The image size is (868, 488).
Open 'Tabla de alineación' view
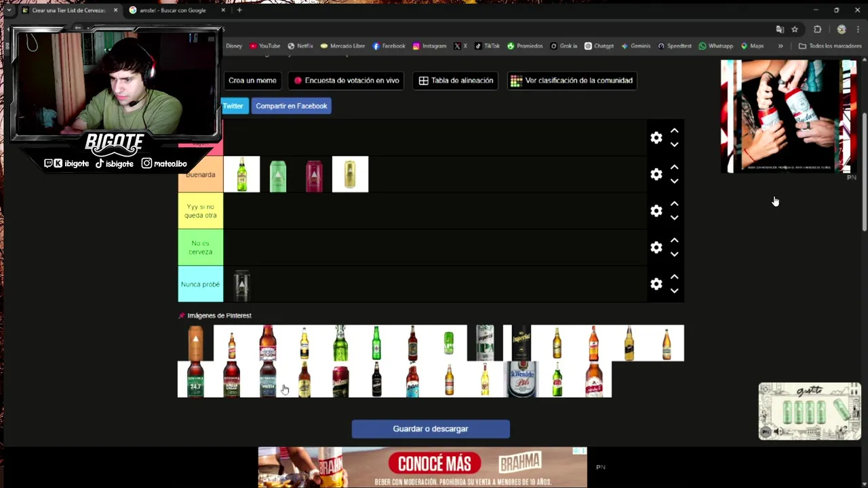click(x=456, y=81)
